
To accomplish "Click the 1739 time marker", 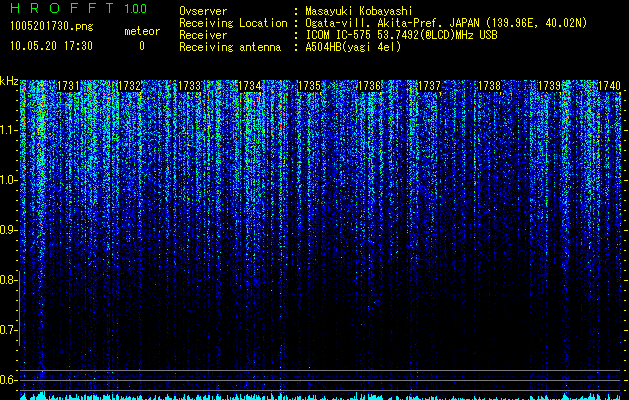I will (550, 86).
